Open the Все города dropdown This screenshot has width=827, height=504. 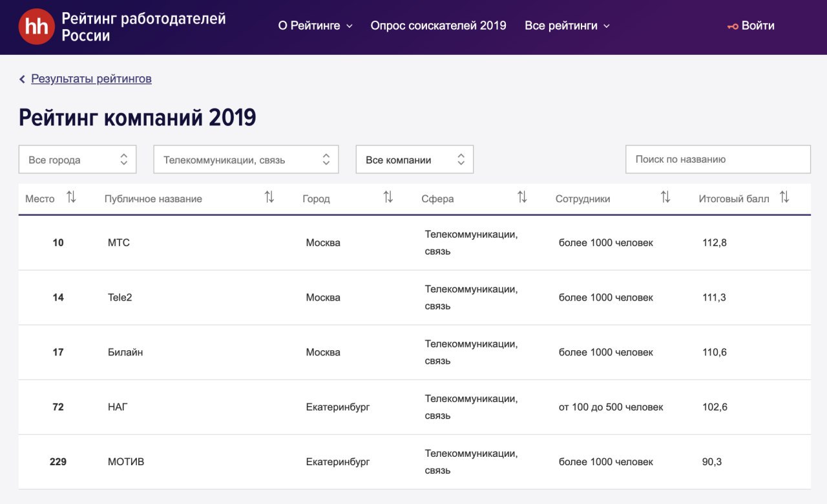pos(78,160)
